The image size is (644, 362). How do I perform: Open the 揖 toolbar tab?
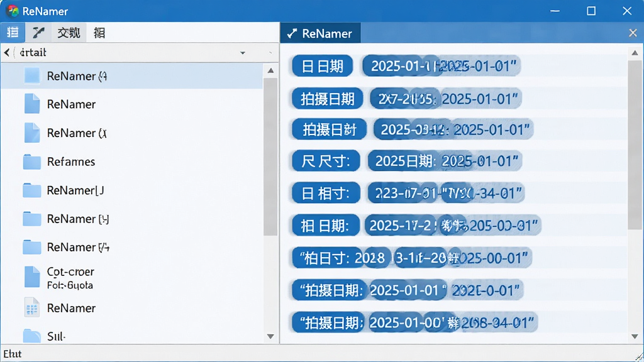[99, 33]
